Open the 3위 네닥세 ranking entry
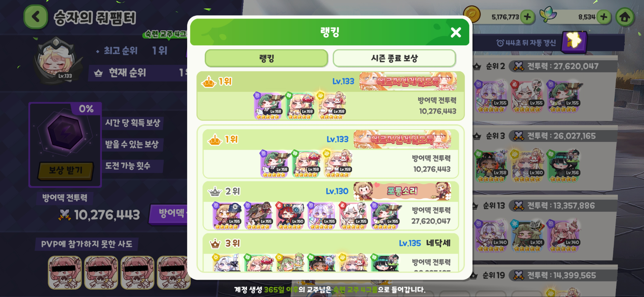The height and width of the screenshot is (297, 644). pyautogui.click(x=330, y=252)
